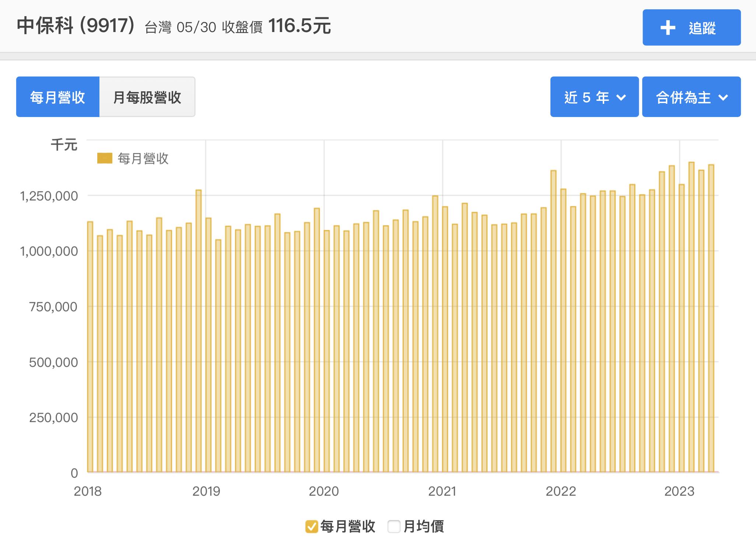Click the 1,250,000 y-axis label
756x540 pixels.
pos(49,196)
